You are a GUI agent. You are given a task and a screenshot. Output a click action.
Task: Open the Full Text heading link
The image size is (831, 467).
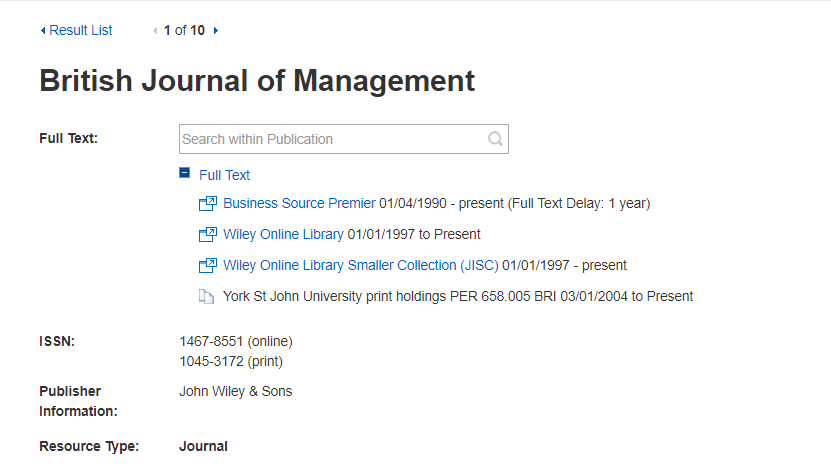tap(224, 175)
